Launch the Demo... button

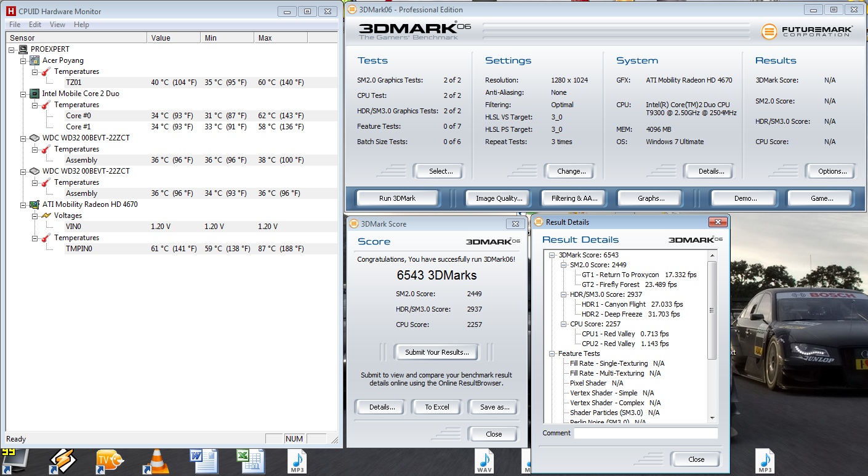(745, 198)
